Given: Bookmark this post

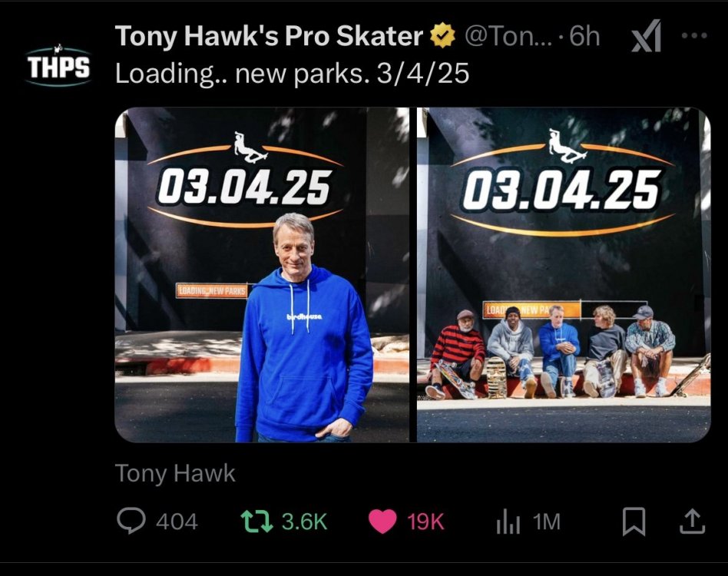Looking at the screenshot, I should tap(634, 522).
